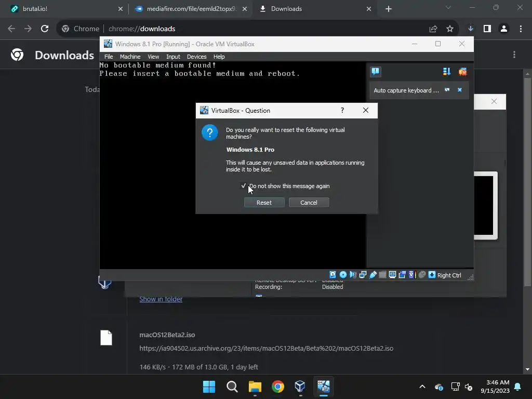Open tab search chevron in Chrome title bar

click(x=448, y=7)
